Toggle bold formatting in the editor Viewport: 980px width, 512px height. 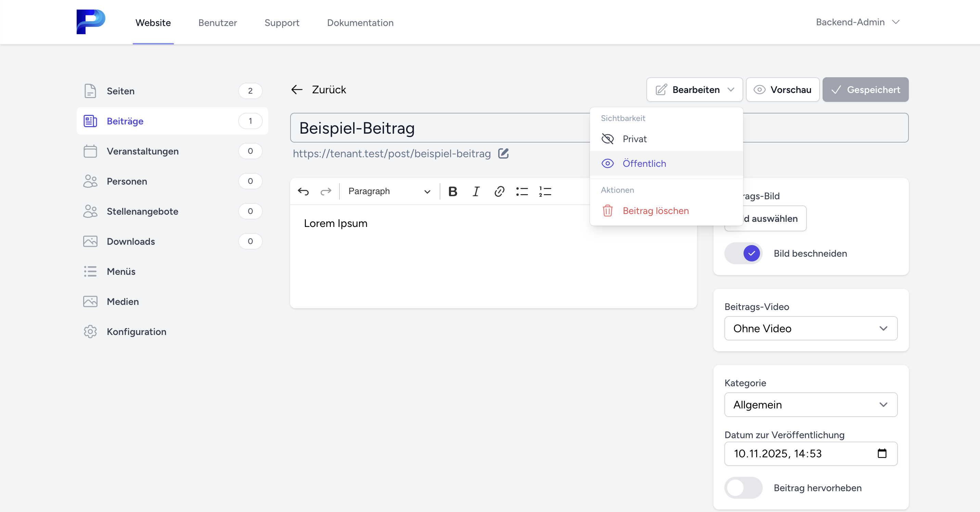[453, 191]
